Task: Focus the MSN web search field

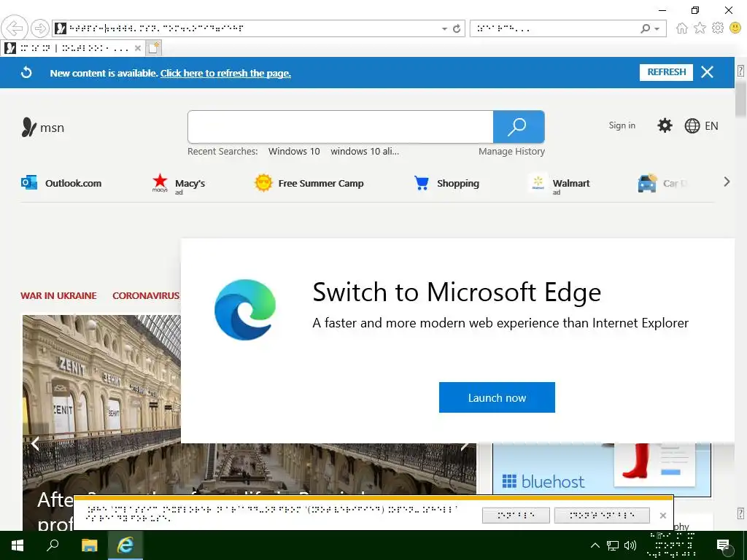Action: 341,127
